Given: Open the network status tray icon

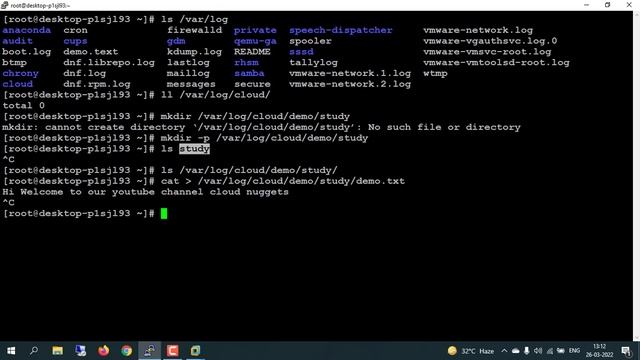Looking at the screenshot, I should [549, 351].
